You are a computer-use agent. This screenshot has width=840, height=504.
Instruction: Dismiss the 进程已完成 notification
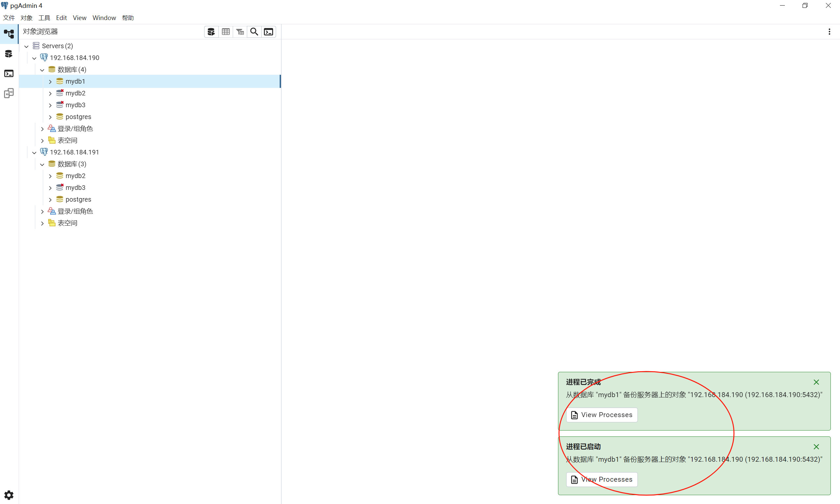pyautogui.click(x=816, y=382)
